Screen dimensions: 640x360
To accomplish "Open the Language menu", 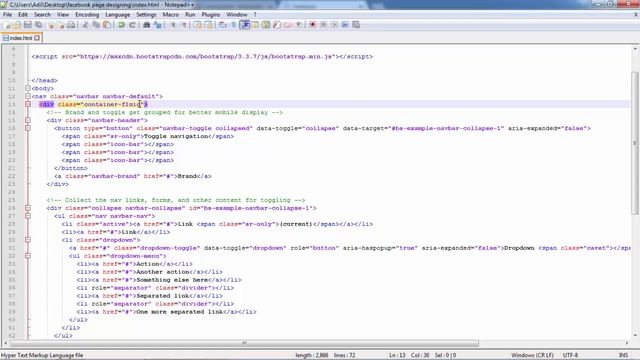I will (x=118, y=15).
